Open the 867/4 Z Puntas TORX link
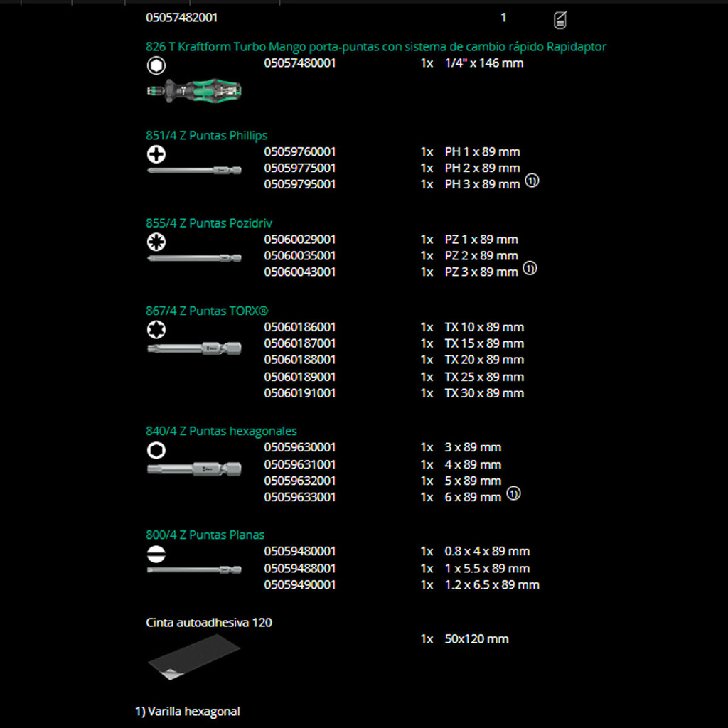The image size is (728, 728). (x=207, y=311)
